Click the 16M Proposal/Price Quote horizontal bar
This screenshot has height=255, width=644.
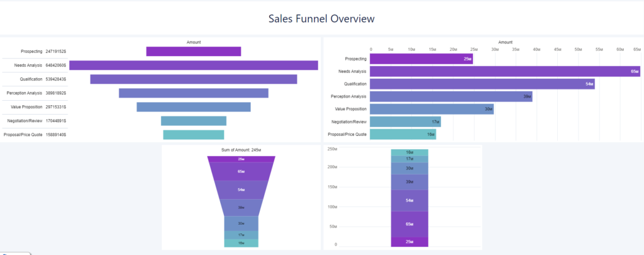(402, 134)
